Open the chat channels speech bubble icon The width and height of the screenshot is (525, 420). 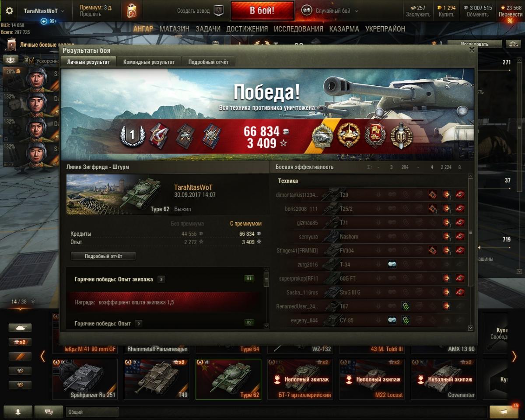click(x=48, y=412)
